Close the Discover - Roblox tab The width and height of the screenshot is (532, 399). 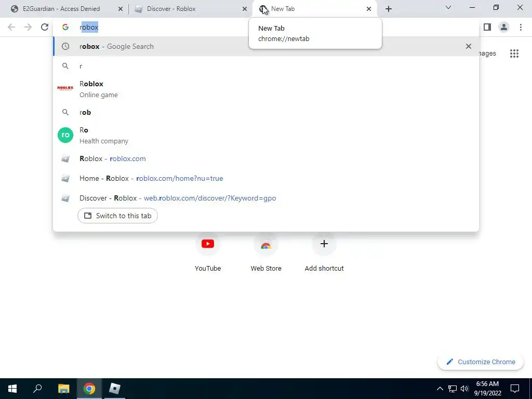[245, 9]
